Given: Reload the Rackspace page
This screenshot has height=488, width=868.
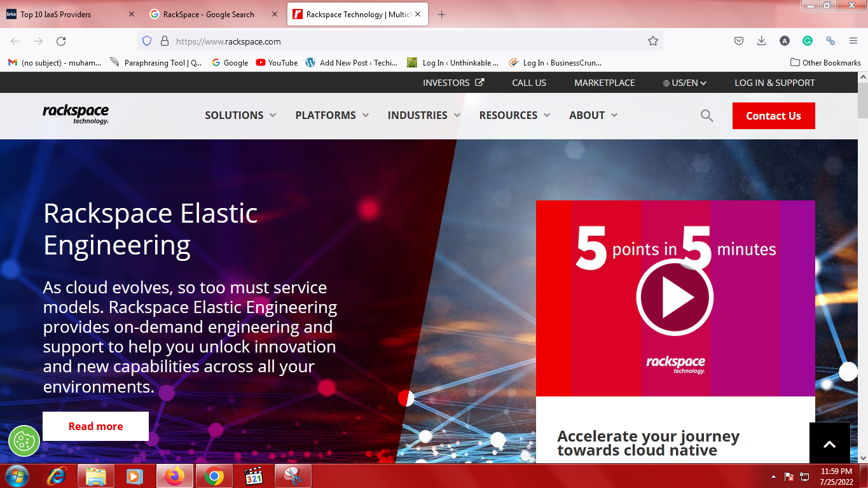Looking at the screenshot, I should coord(61,41).
